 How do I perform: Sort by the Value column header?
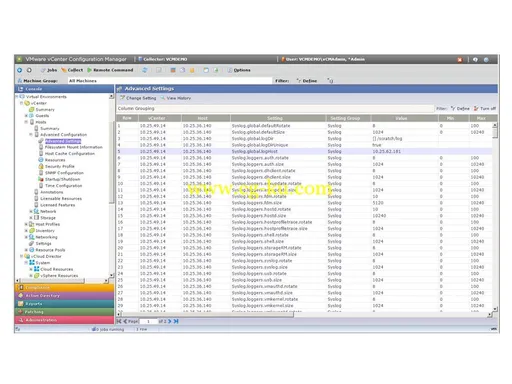tap(404, 118)
